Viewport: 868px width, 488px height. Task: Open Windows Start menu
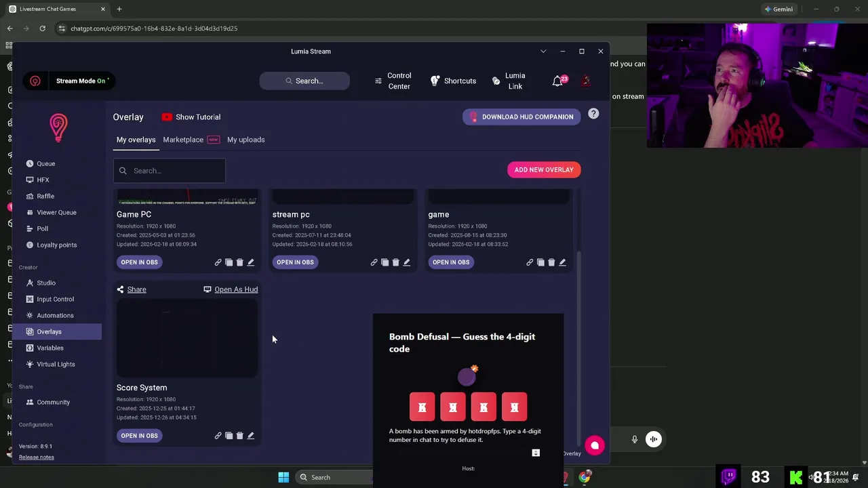283,477
